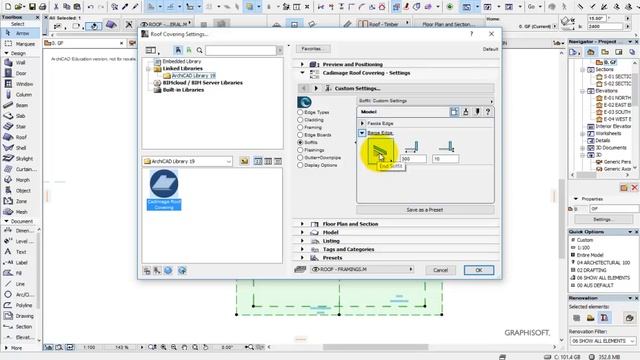Select Worksheets in Navigator tree
640x360 pixels.
coord(608,133)
